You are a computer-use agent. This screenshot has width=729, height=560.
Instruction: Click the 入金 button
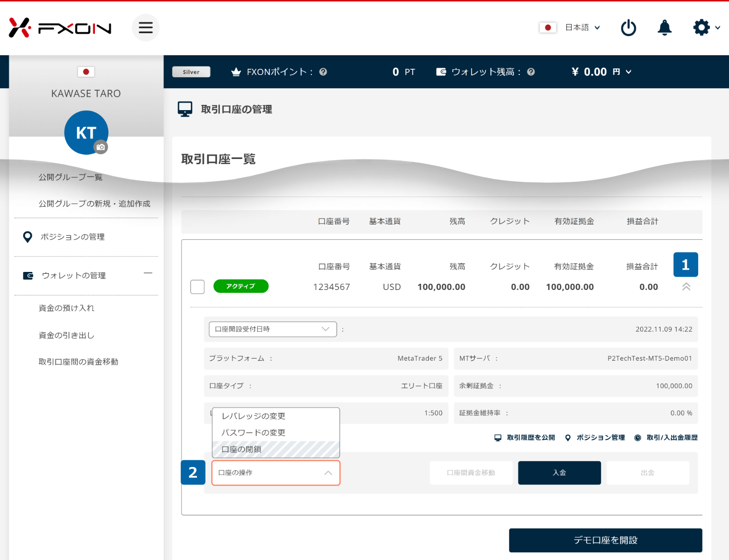pos(560,473)
